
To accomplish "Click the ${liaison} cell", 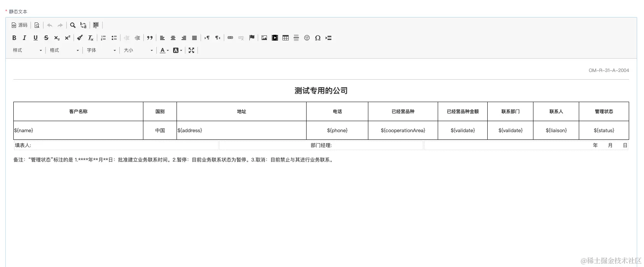I will (x=556, y=130).
